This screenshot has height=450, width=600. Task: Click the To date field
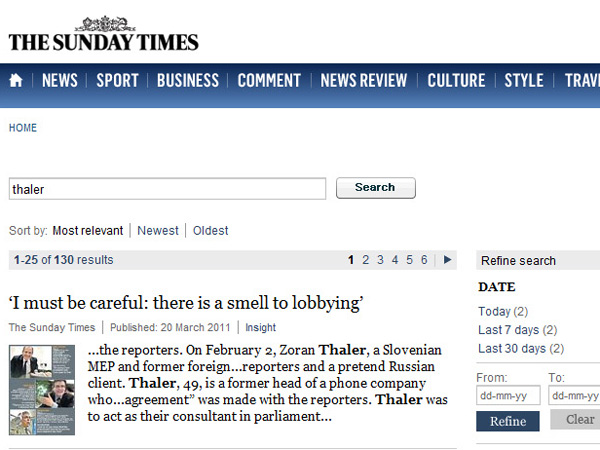tap(573, 395)
